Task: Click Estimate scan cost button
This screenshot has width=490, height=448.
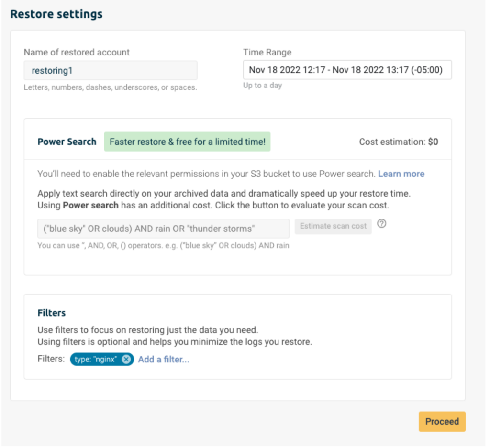Action: pos(333,226)
